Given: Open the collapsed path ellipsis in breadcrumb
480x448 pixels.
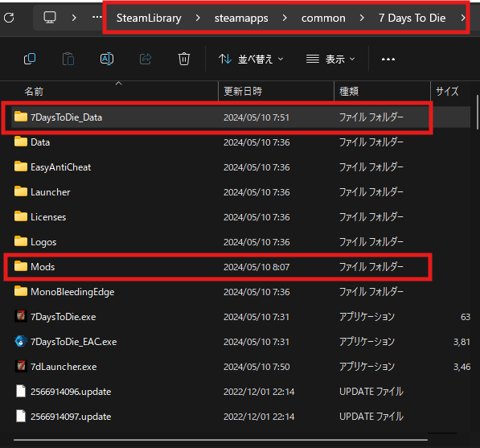Looking at the screenshot, I should pos(97,17).
